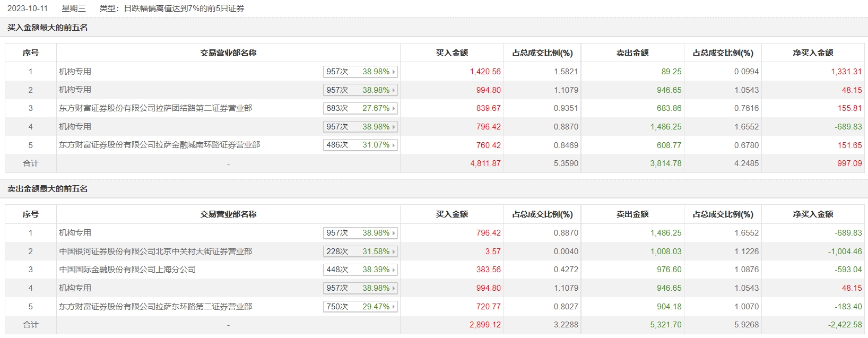The width and height of the screenshot is (868, 338).
Task: Expand the 486次 31.07% stats arrow
Action: pyautogui.click(x=394, y=145)
